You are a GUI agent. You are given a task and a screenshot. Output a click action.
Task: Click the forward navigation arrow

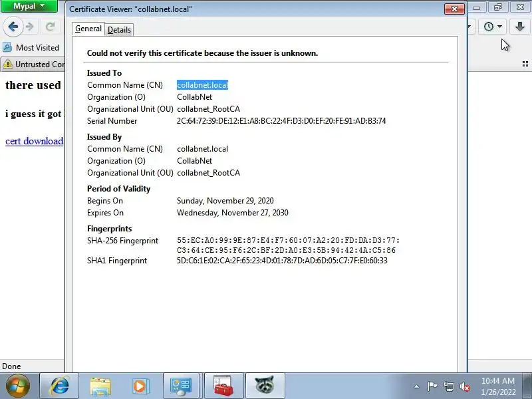(30, 27)
